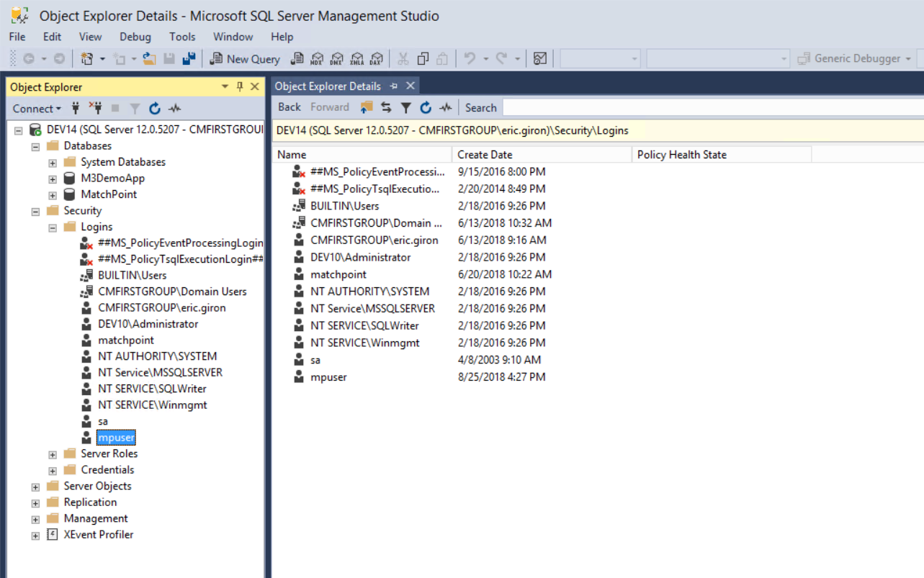924x578 pixels.
Task: Sort by the Name column header
Action: point(362,154)
